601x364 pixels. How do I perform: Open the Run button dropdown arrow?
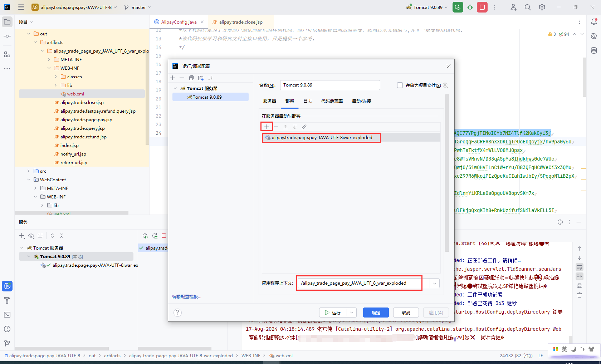pyautogui.click(x=352, y=313)
